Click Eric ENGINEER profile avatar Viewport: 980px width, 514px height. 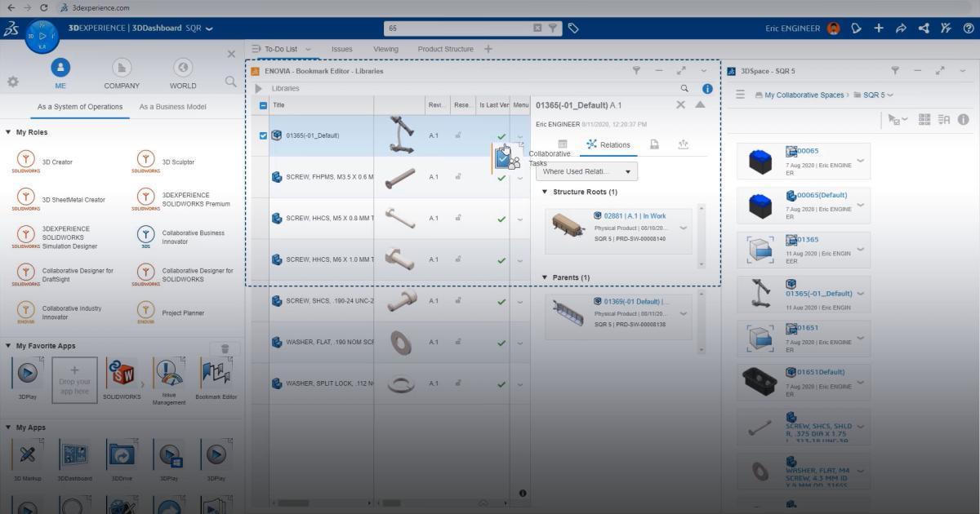pos(833,28)
